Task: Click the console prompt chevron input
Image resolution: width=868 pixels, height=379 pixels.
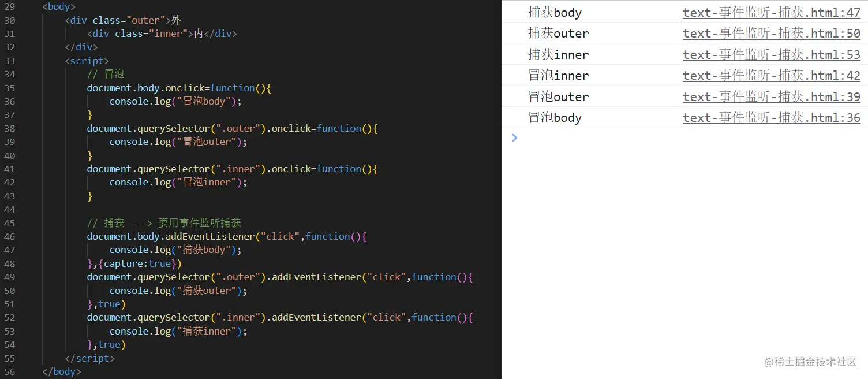Action: tap(515, 138)
